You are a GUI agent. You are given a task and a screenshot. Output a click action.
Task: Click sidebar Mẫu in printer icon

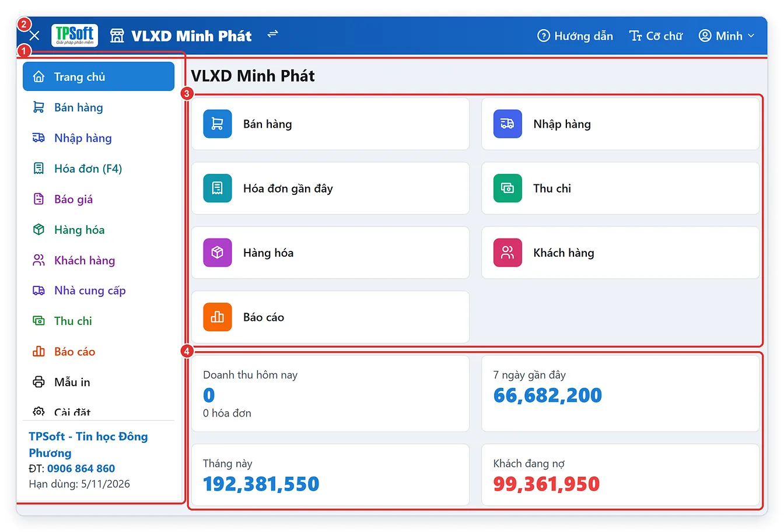click(x=38, y=382)
